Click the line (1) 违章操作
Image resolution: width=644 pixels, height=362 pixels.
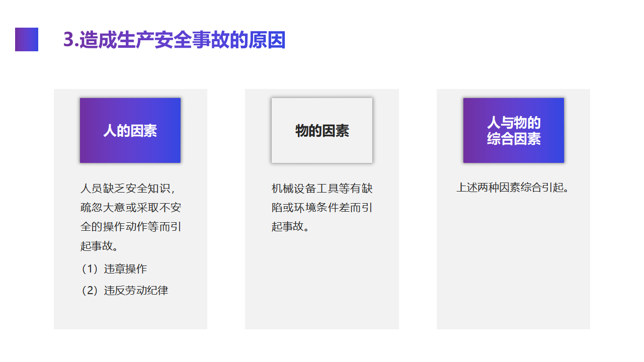click(114, 269)
